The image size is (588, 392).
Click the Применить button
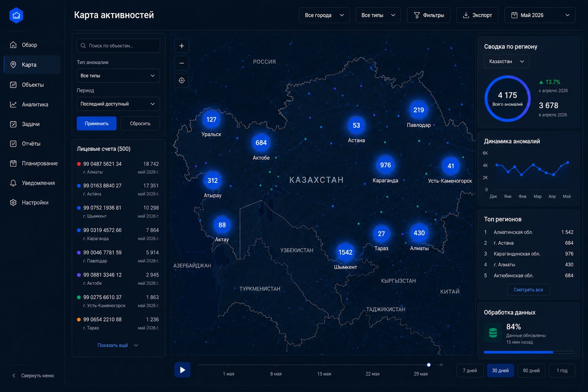pyautogui.click(x=97, y=124)
